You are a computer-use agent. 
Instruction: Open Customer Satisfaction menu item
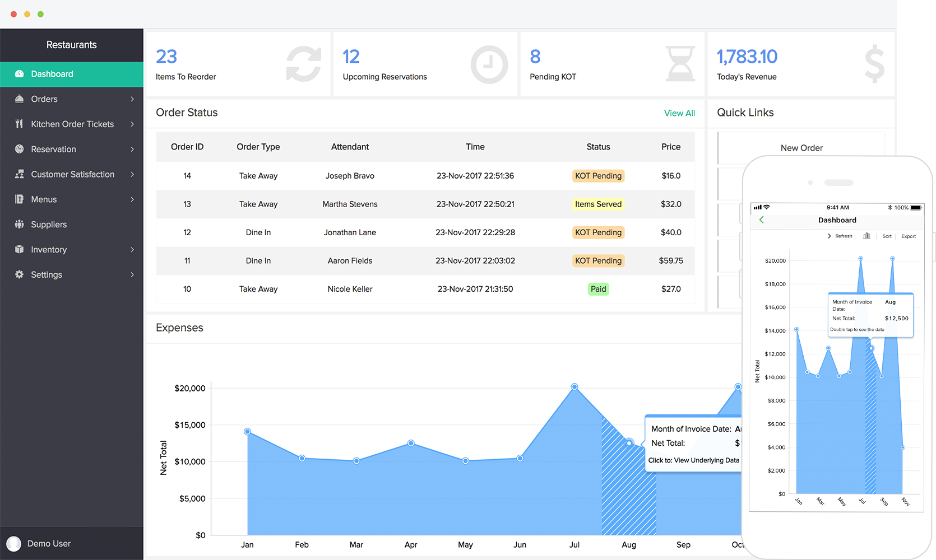pyautogui.click(x=73, y=175)
